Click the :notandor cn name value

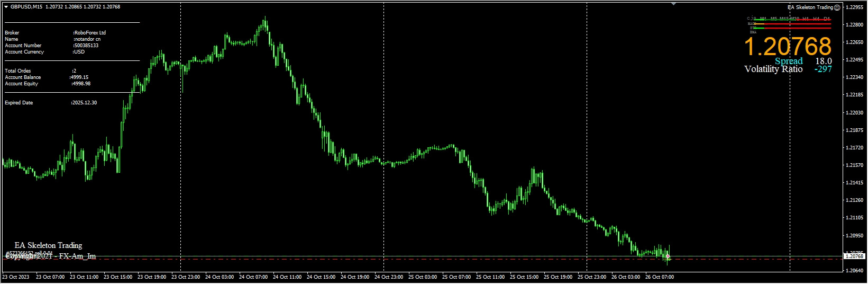click(x=87, y=39)
